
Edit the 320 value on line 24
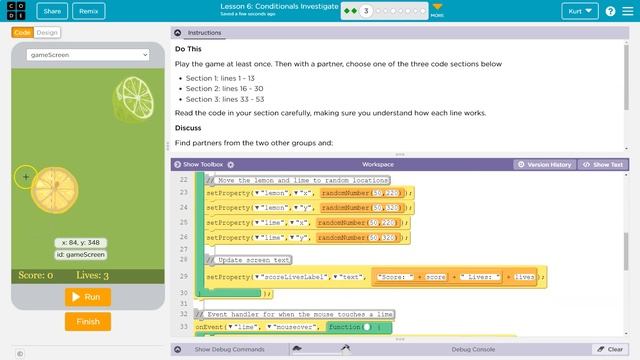(x=392, y=208)
